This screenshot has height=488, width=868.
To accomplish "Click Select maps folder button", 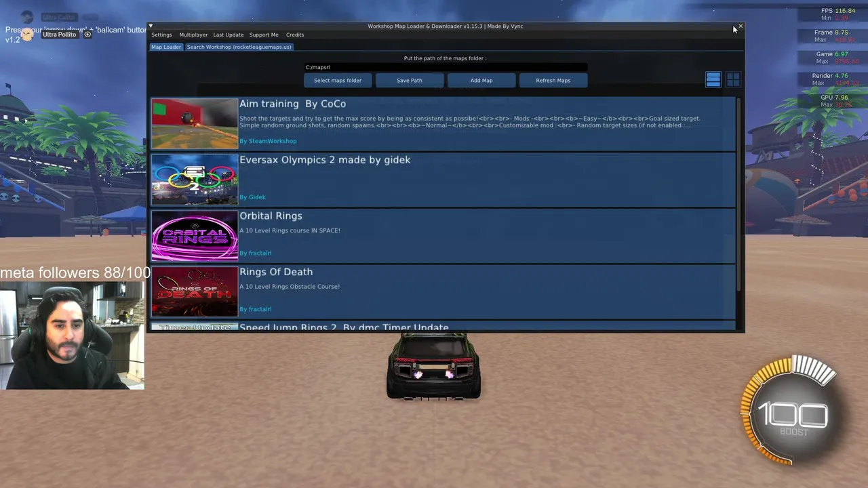I will 338,80.
